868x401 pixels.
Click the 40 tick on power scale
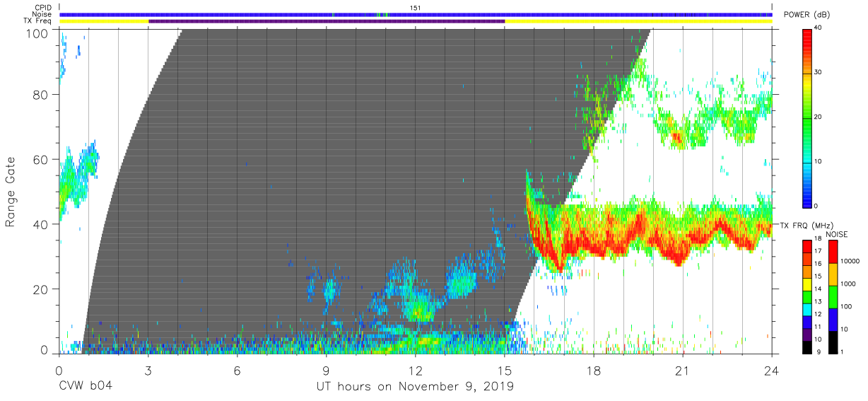point(819,28)
